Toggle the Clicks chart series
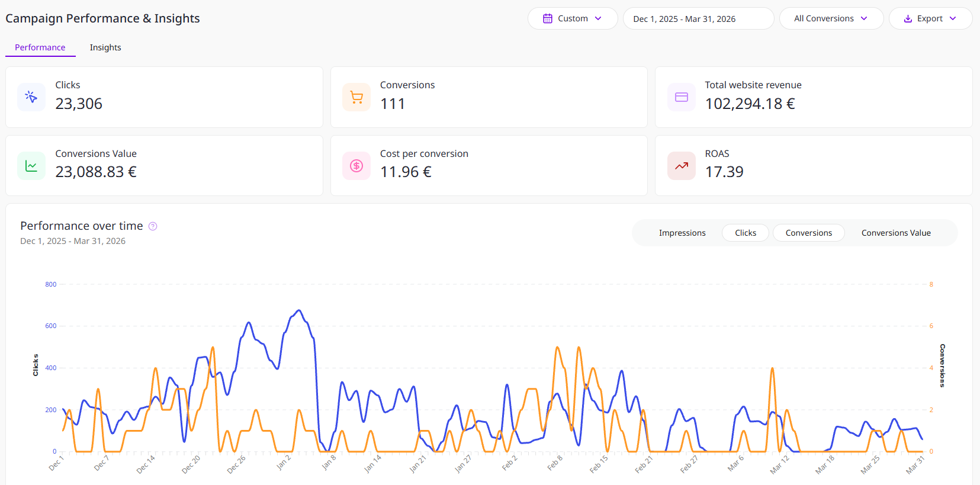This screenshot has width=980, height=485. tap(746, 233)
